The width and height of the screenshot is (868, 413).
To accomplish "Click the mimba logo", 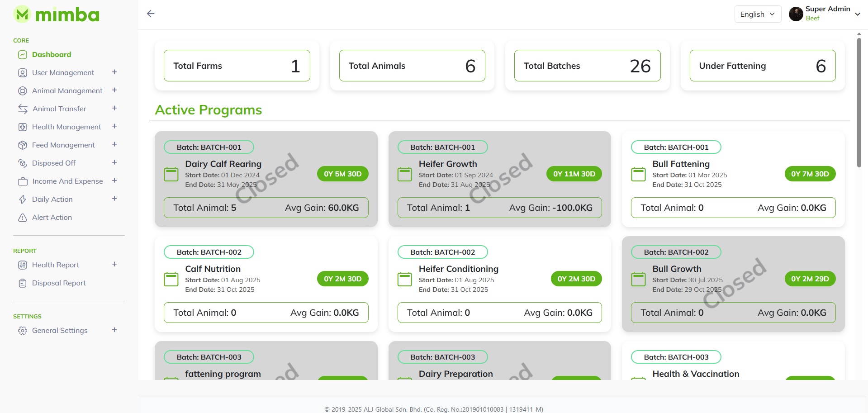I will click(x=56, y=14).
